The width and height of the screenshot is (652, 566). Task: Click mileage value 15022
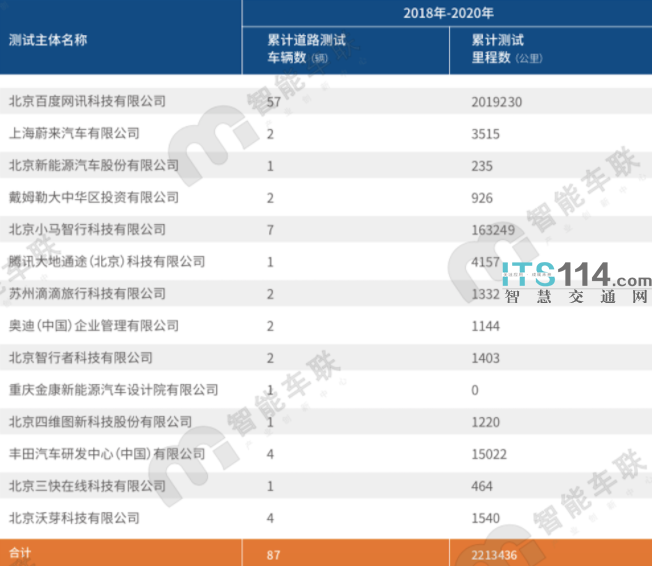pyautogui.click(x=489, y=454)
